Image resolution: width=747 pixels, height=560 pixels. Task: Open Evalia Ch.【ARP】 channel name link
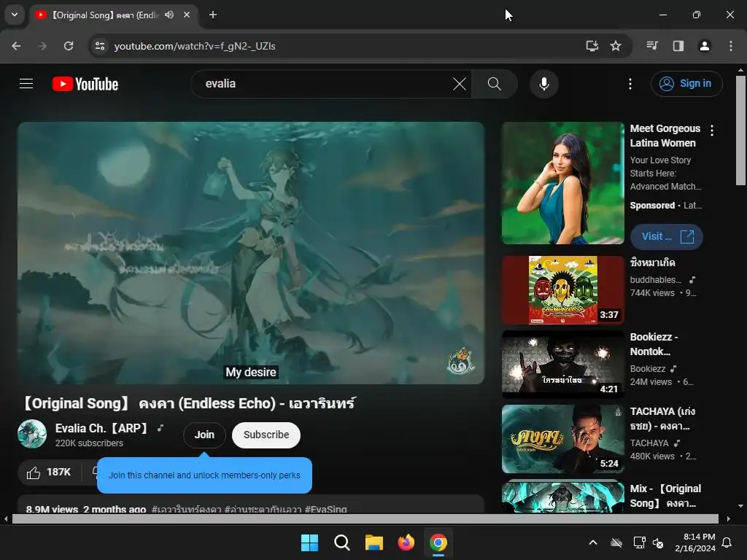point(101,428)
